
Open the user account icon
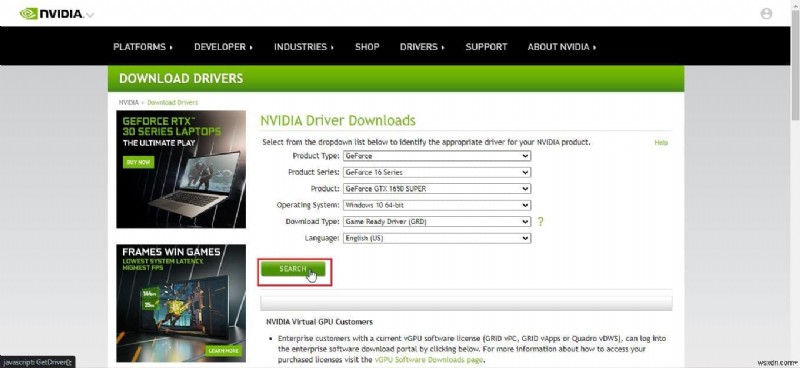point(766,14)
